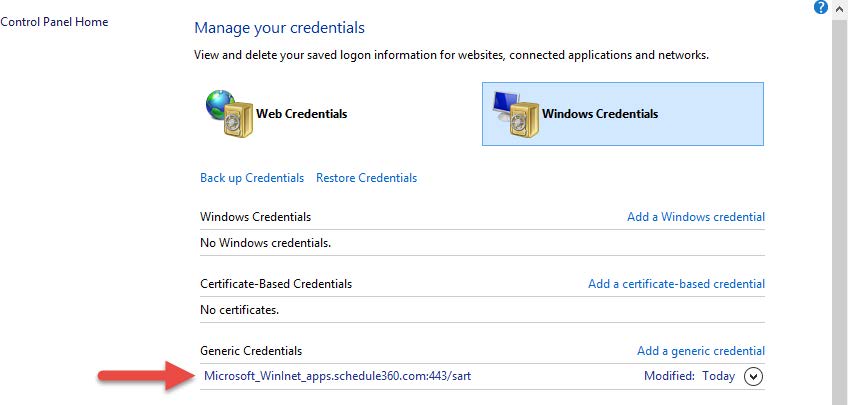
Task: Click the vertical scrollbar track
Action: point(839,211)
